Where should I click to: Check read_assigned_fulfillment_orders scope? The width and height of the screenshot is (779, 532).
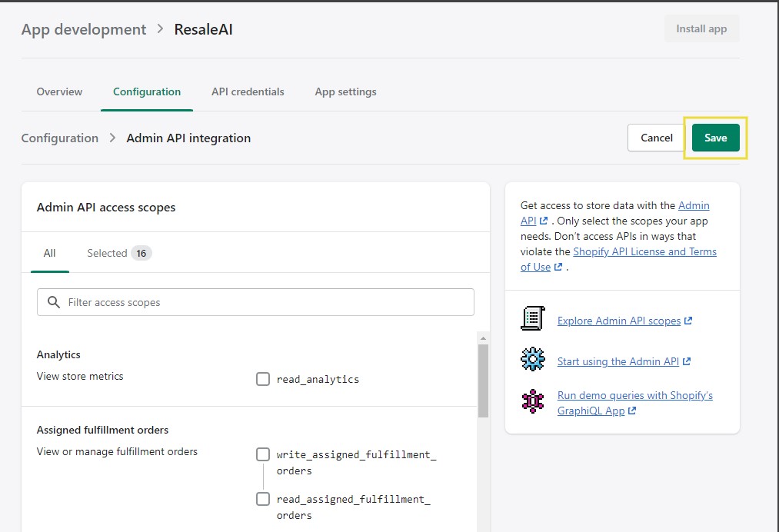(263, 499)
